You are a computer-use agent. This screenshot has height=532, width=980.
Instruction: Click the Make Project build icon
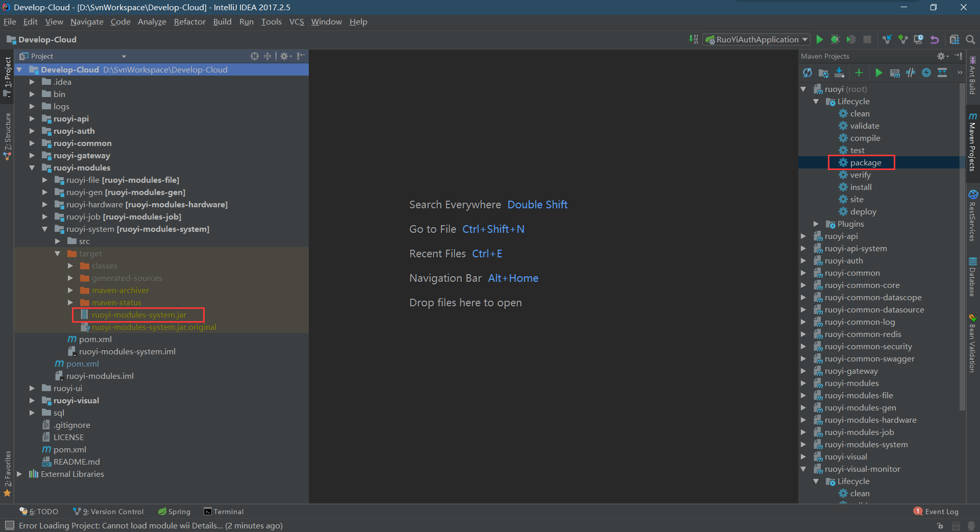tap(694, 39)
